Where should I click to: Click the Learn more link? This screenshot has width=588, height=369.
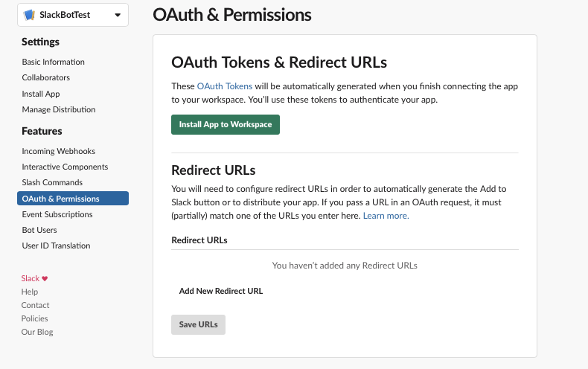[386, 216]
